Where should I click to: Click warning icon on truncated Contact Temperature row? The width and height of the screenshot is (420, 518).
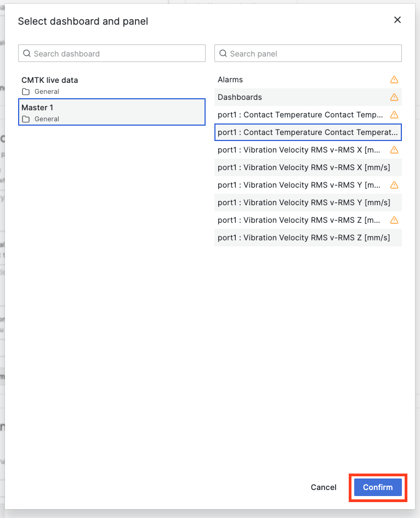pos(394,115)
